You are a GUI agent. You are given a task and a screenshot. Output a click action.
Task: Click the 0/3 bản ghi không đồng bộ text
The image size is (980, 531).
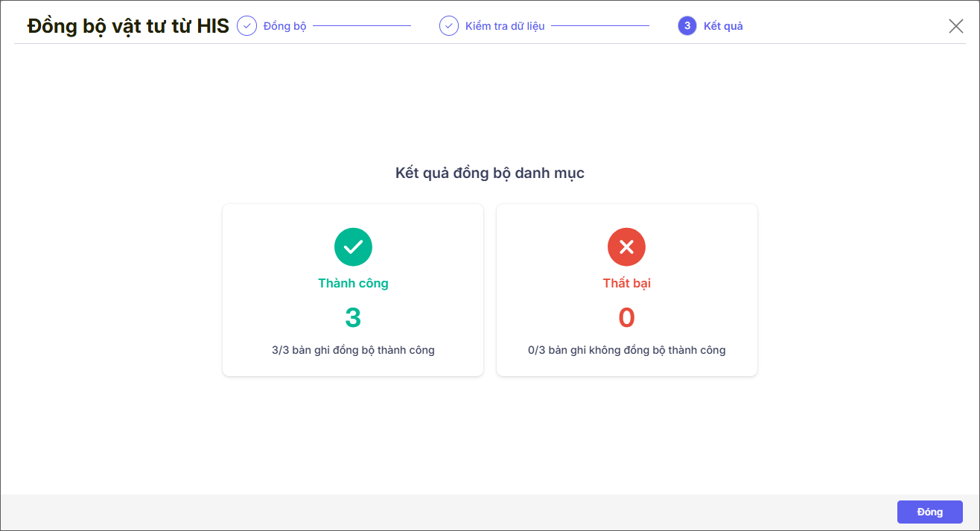click(x=626, y=350)
